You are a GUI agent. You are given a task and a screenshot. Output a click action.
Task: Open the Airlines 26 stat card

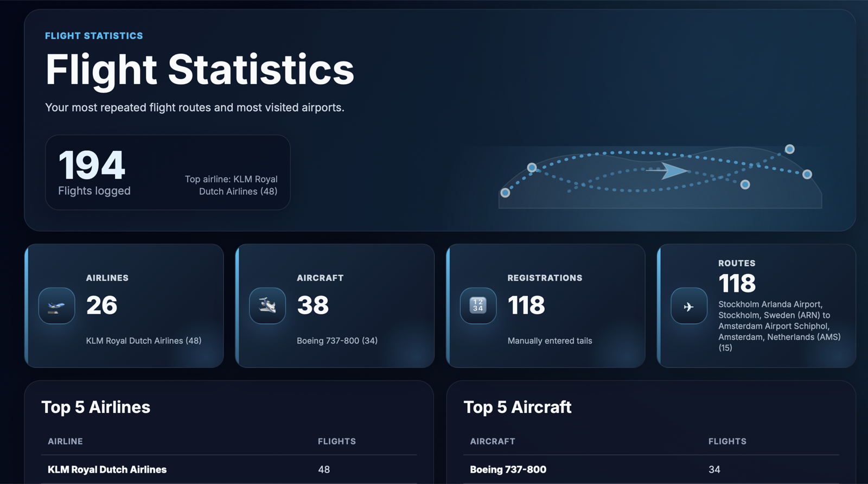(124, 305)
